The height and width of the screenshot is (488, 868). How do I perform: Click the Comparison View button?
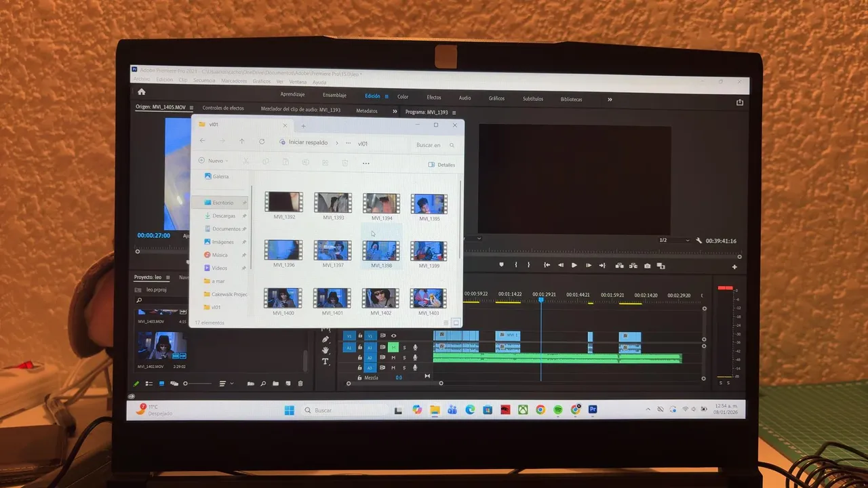coord(661,266)
